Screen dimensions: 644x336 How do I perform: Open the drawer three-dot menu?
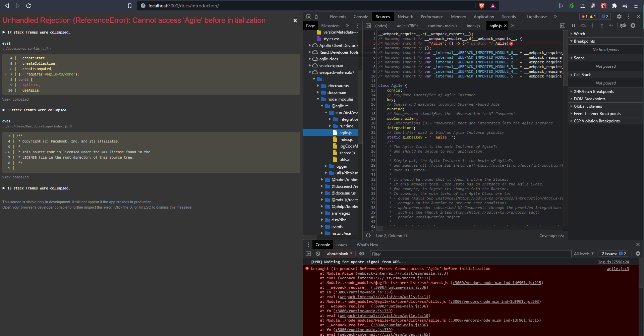coord(308,244)
